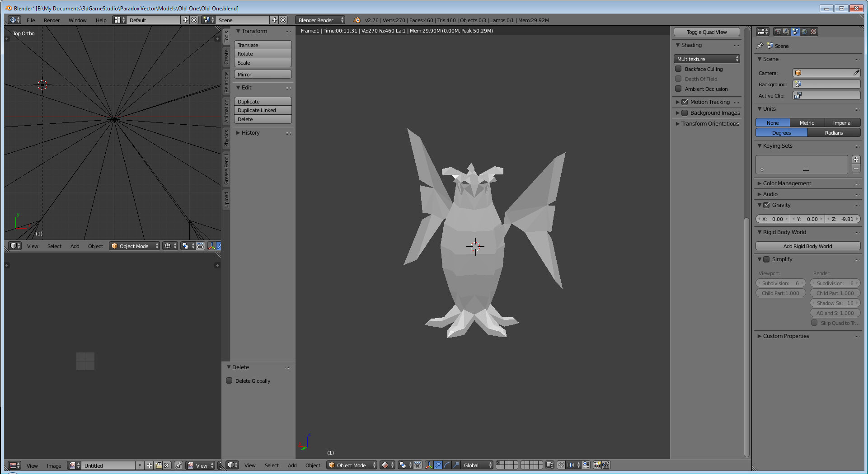
Task: Pin the Scene properties context
Action: 760,46
